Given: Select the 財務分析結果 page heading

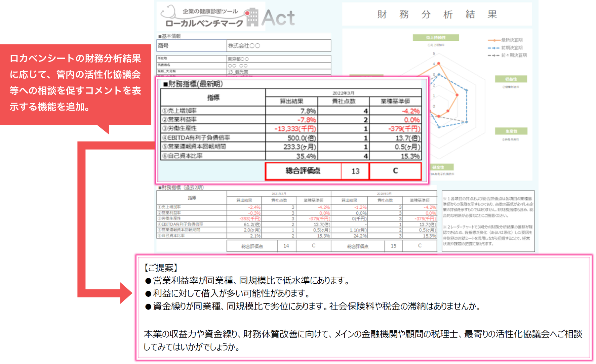Looking at the screenshot, I should click(x=437, y=14).
